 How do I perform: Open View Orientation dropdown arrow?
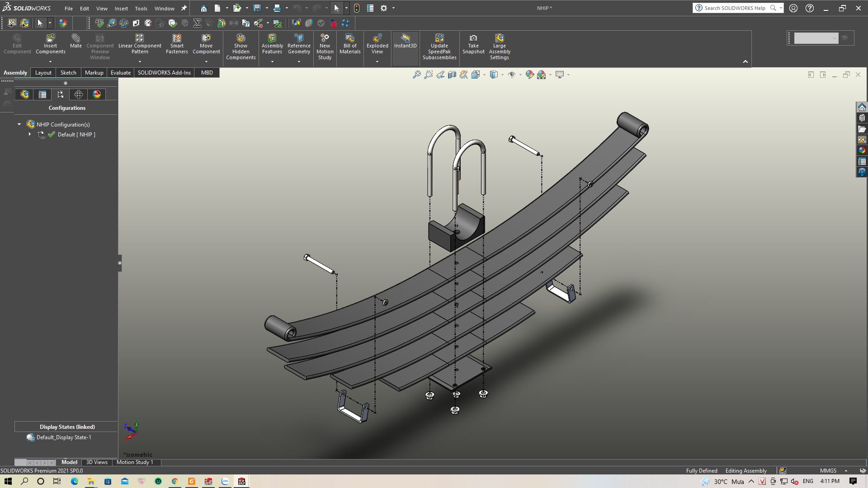point(484,75)
